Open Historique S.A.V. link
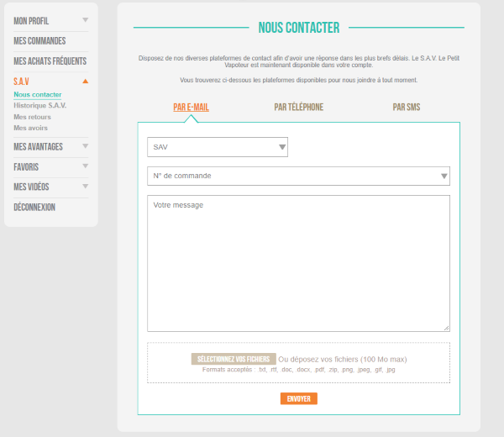The height and width of the screenshot is (437, 504). [39, 106]
